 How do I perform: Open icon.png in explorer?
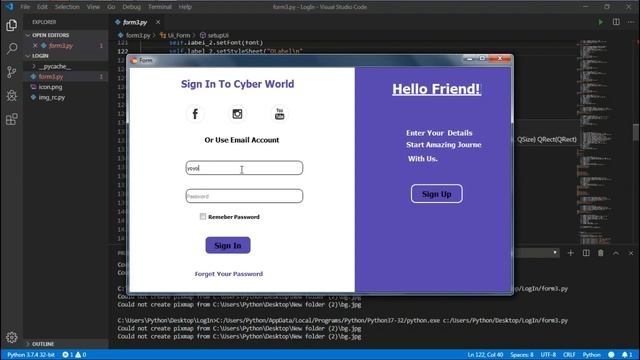[x=50, y=87]
